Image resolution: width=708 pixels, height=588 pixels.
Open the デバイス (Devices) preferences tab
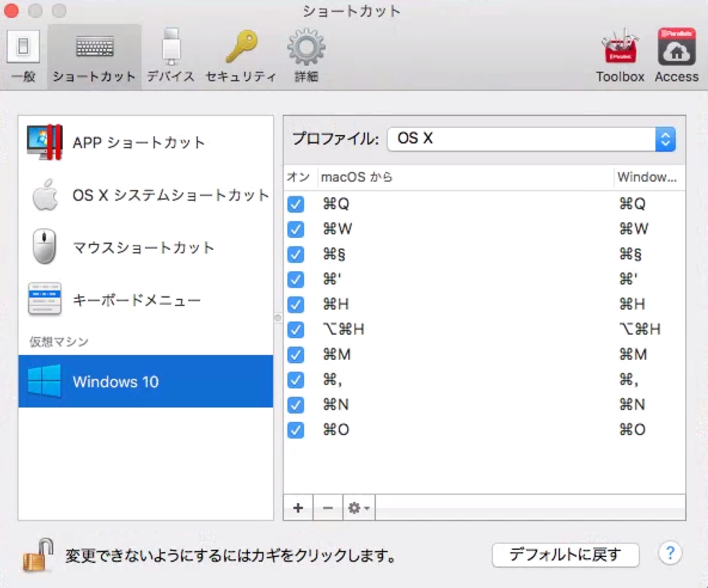tap(171, 57)
